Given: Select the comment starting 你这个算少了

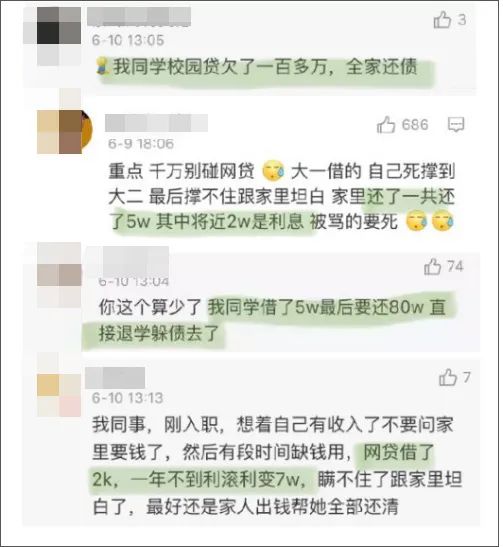Looking at the screenshot, I should point(272,320).
